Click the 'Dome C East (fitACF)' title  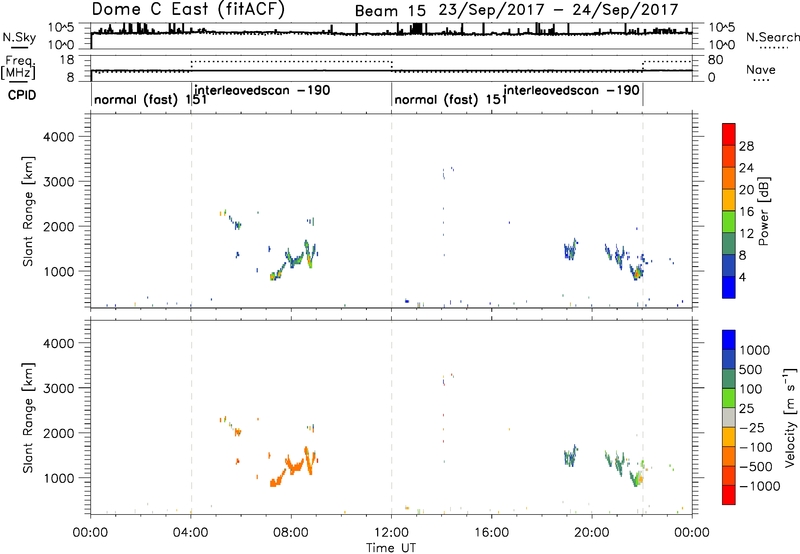pos(188,10)
